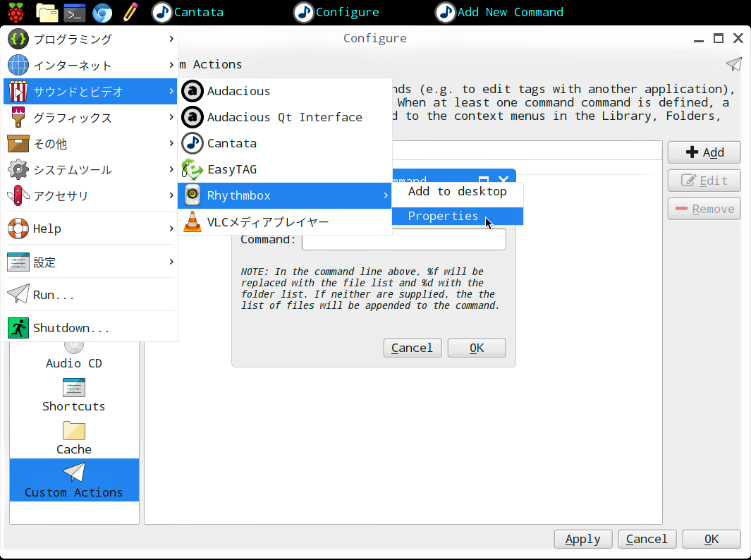Viewport: 751px width, 560px height.
Task: Choose Add to desktop for Rhythmbox
Action: [458, 192]
